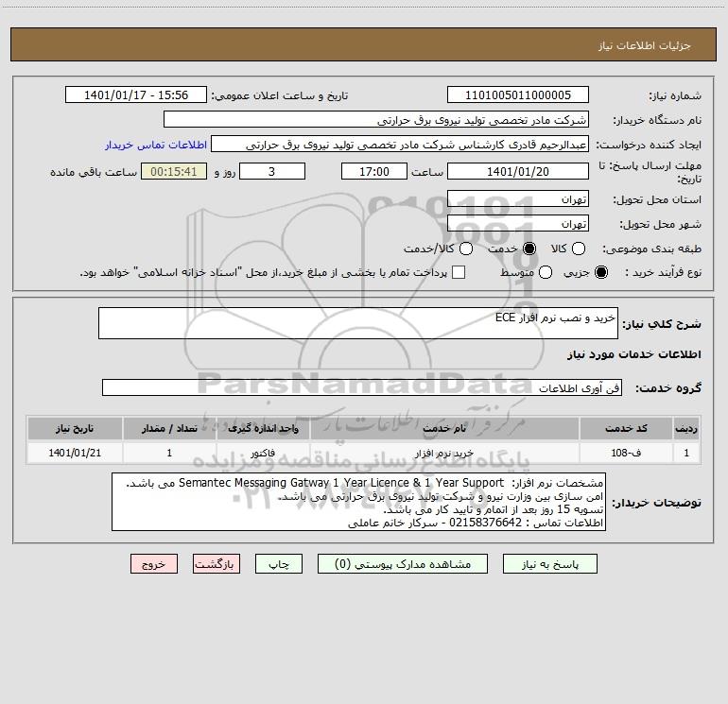Click the remaining days field showing 3

[272, 171]
